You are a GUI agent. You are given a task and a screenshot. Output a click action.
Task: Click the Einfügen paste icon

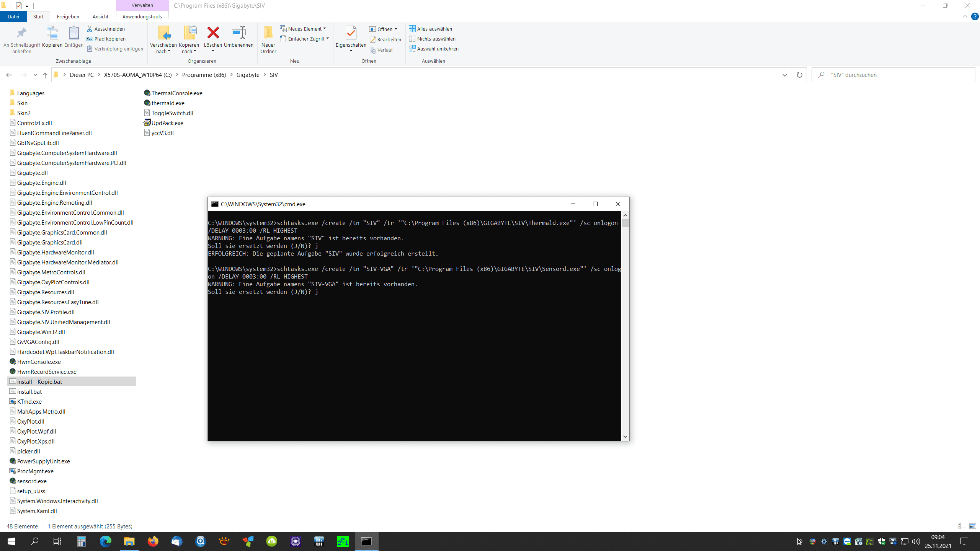click(73, 33)
